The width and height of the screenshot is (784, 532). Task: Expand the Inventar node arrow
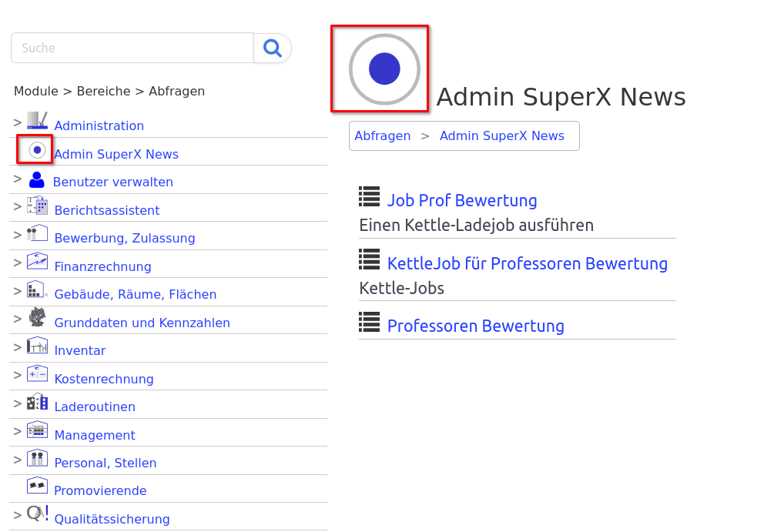click(x=18, y=347)
